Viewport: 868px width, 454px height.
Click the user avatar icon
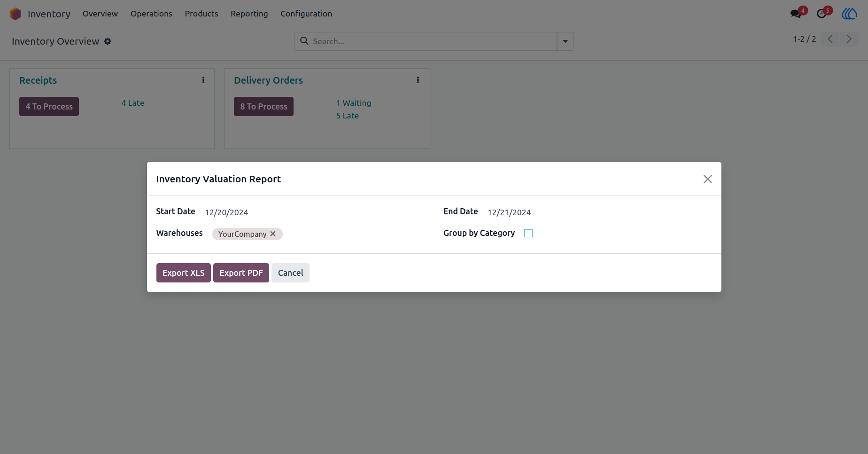[x=849, y=14]
